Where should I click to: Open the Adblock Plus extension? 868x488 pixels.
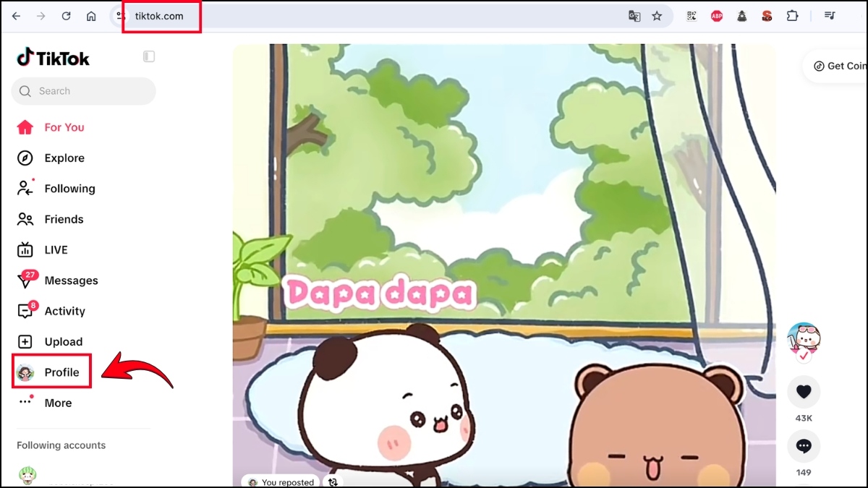717,16
